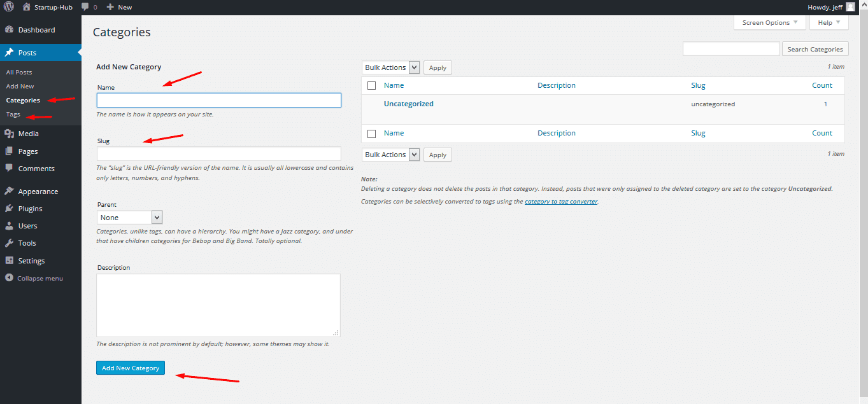Click the Tools wrench icon
The image size is (868, 404).
click(9, 243)
